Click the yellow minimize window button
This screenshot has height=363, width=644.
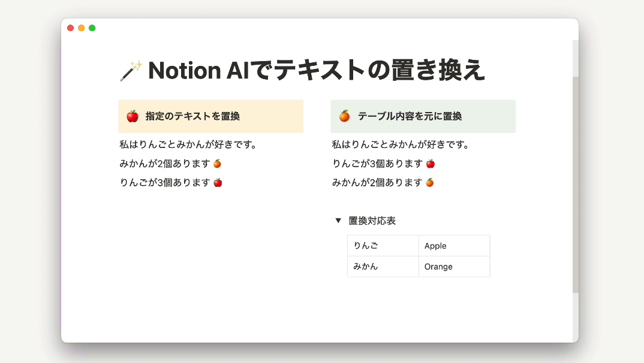[x=82, y=28]
